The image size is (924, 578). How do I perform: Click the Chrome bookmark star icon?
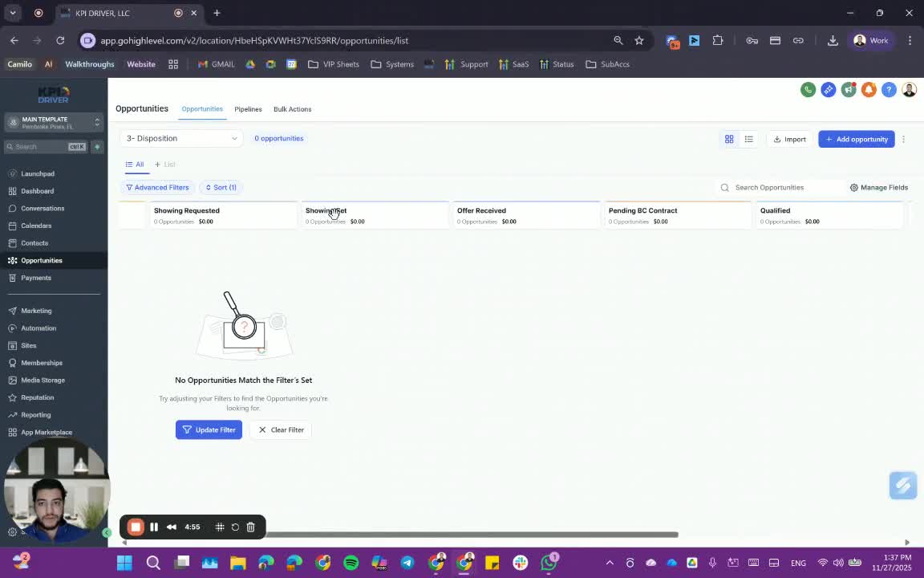click(639, 40)
